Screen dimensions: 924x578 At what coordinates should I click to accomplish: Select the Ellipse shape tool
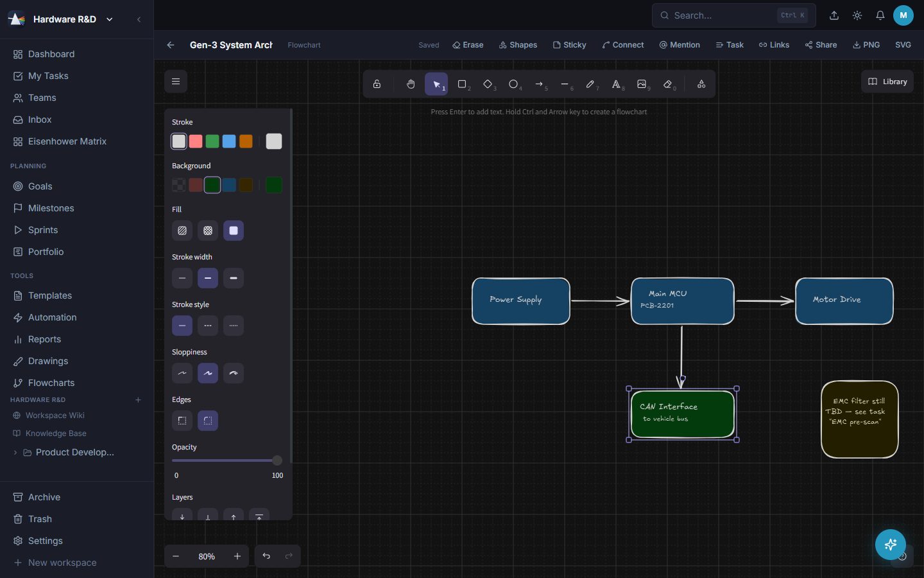[513, 84]
